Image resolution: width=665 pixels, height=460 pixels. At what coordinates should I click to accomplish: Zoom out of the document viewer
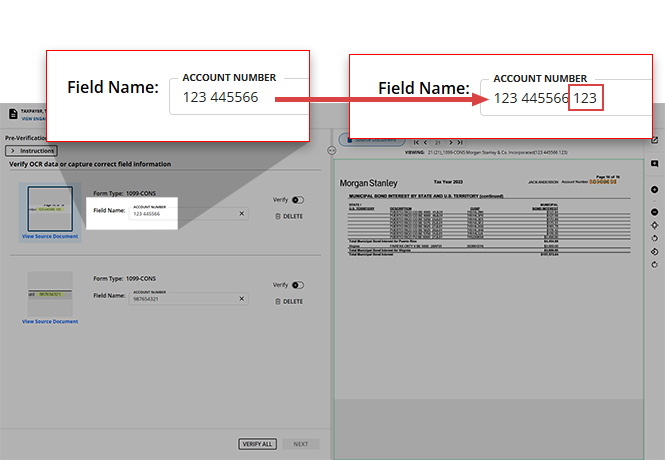click(x=653, y=213)
